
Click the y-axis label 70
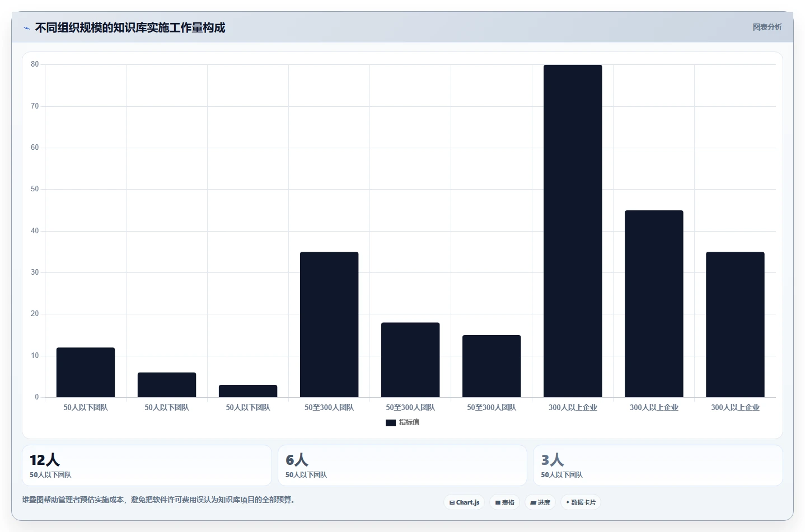pyautogui.click(x=35, y=106)
